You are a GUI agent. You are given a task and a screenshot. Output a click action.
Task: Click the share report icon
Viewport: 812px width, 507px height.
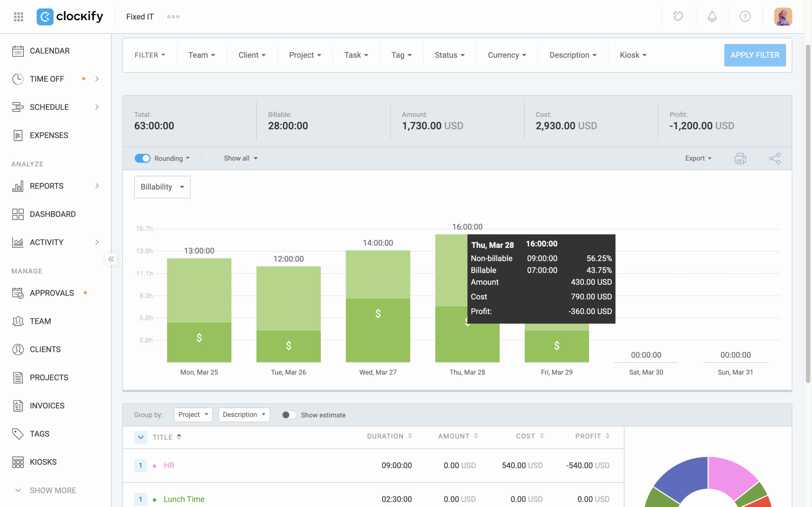[x=775, y=158]
